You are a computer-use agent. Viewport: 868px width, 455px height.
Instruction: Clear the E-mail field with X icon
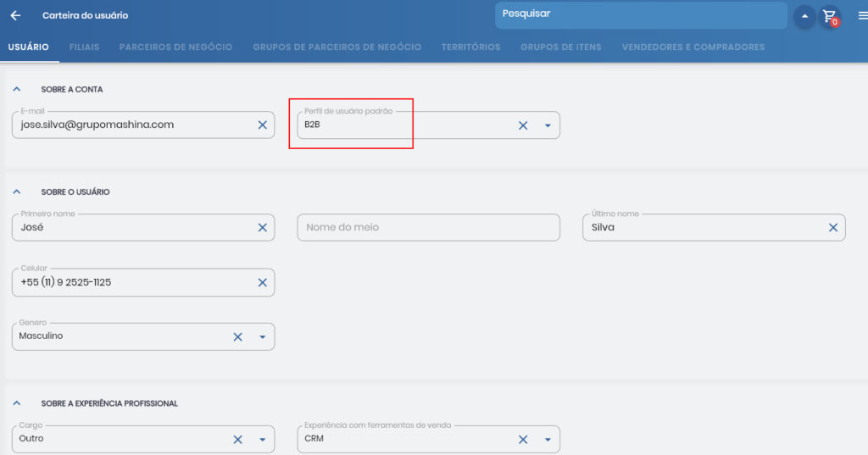[262, 125]
